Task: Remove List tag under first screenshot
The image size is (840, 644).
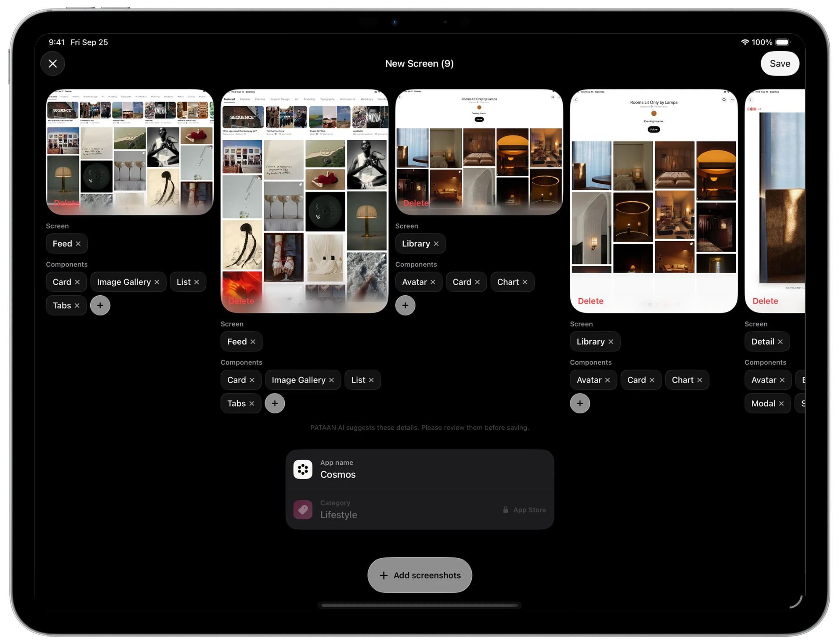Action: (x=197, y=282)
